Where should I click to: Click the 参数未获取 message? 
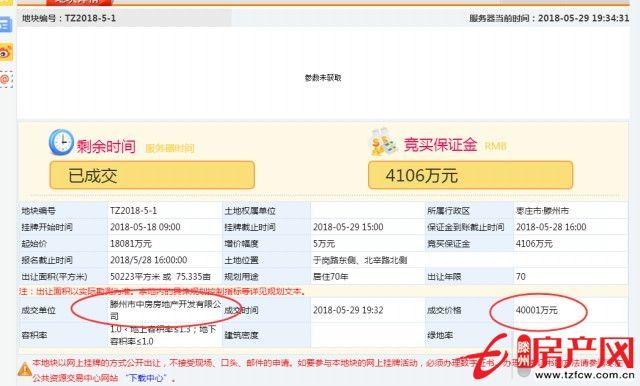point(323,78)
